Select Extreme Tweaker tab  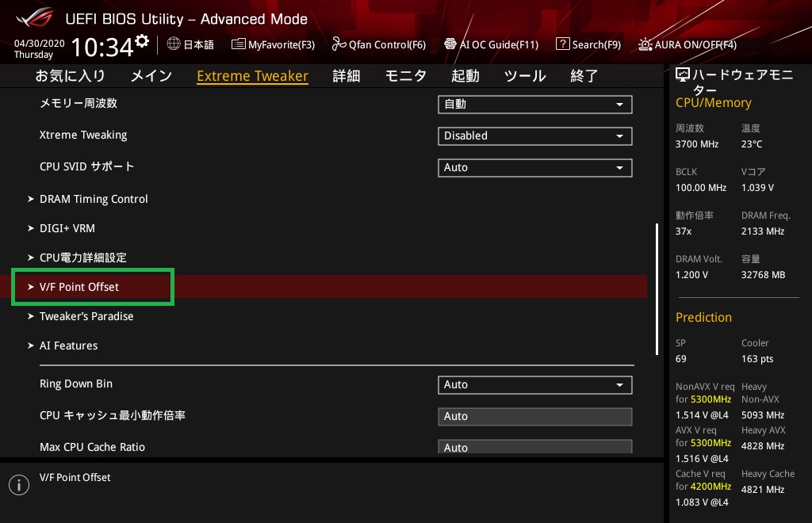(253, 76)
